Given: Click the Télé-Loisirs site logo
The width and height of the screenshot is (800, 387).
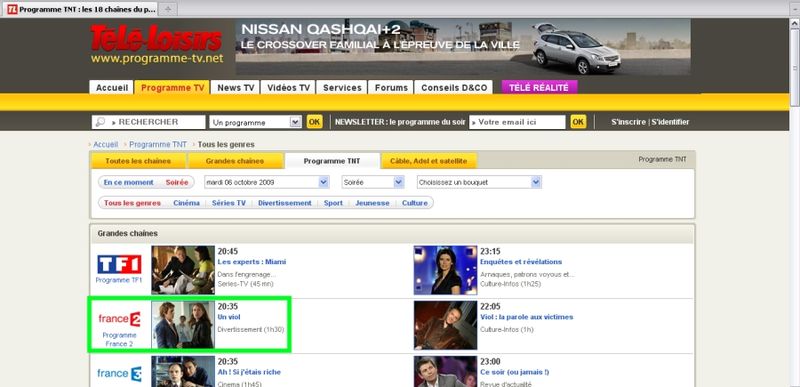Looking at the screenshot, I should point(156,39).
